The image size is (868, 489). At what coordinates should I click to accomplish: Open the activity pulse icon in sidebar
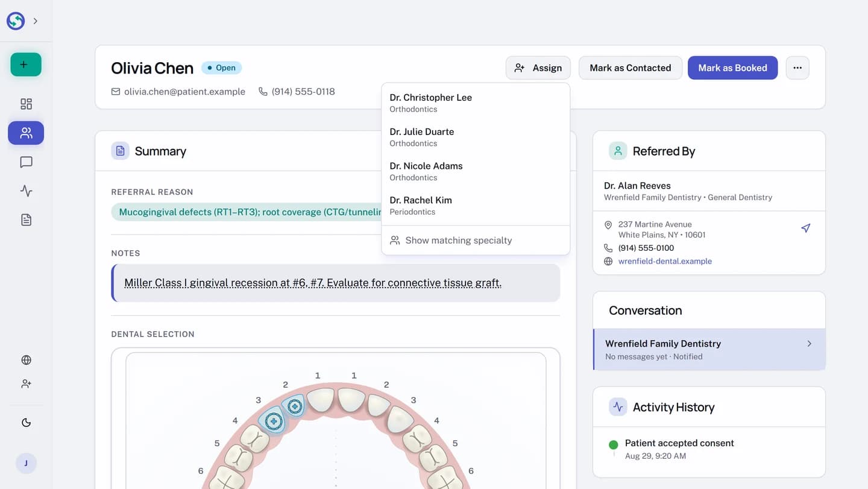point(26,191)
